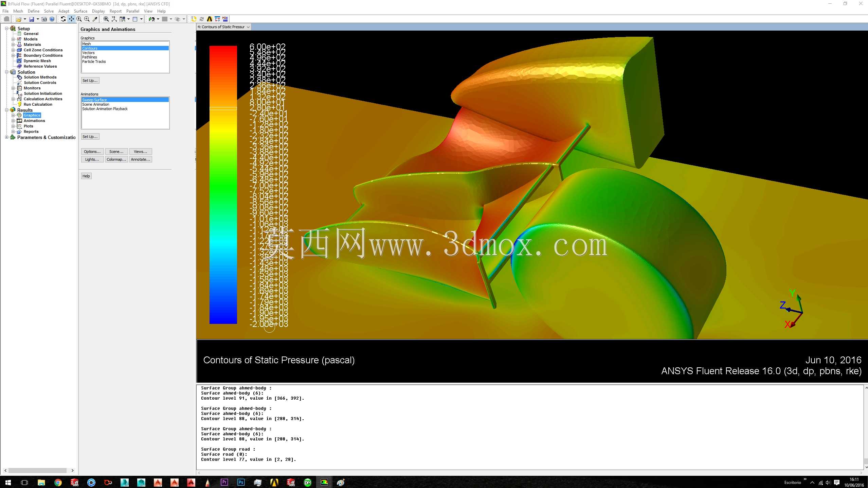Open the Display menu
The height and width of the screenshot is (488, 868).
(x=98, y=11)
